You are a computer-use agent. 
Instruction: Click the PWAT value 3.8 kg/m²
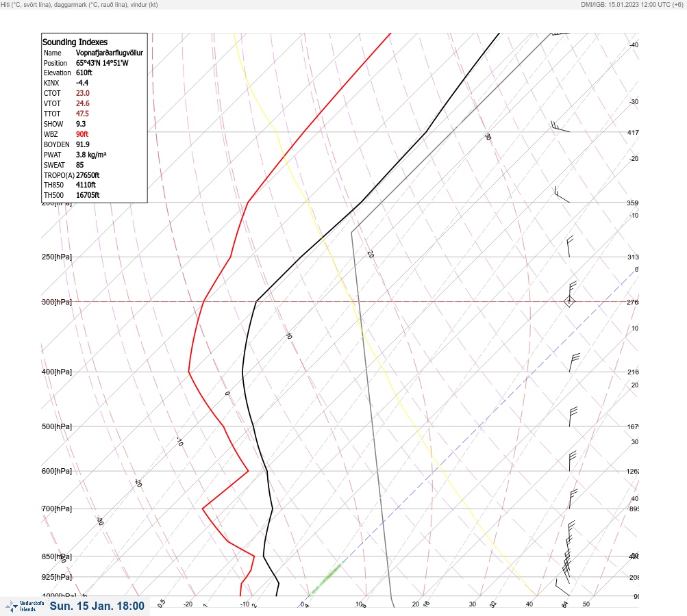(91, 155)
